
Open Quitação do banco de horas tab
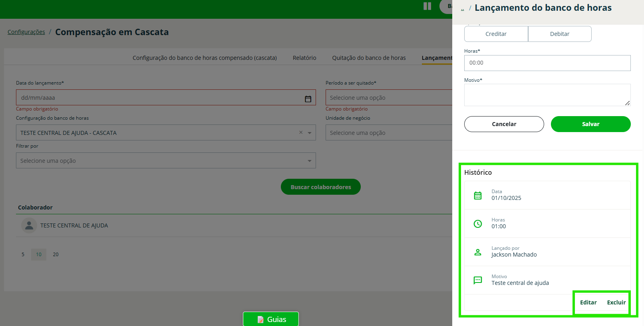pyautogui.click(x=369, y=58)
